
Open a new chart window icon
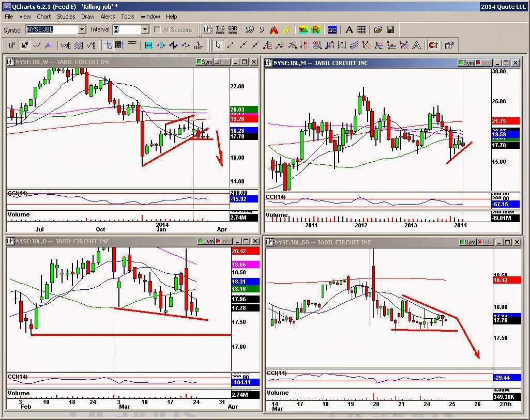tap(208, 30)
